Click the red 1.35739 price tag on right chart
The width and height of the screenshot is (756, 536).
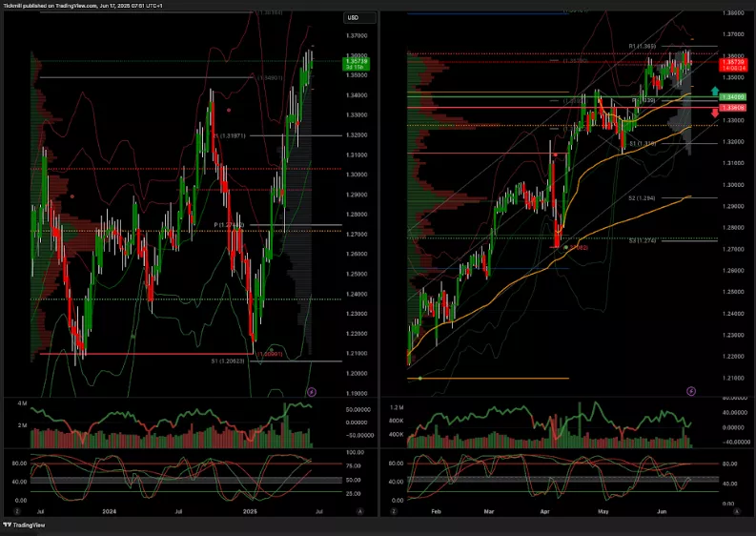[732, 64]
